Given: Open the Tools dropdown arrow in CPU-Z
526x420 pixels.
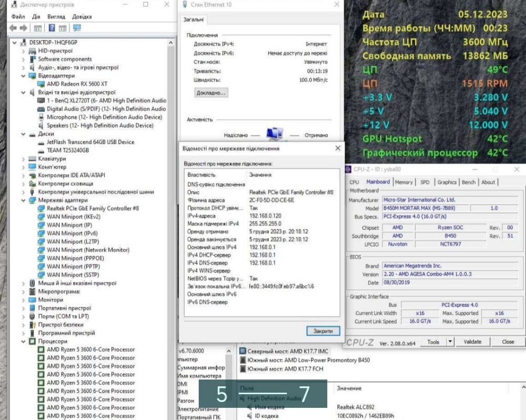Looking at the screenshot, I should click(450, 342).
